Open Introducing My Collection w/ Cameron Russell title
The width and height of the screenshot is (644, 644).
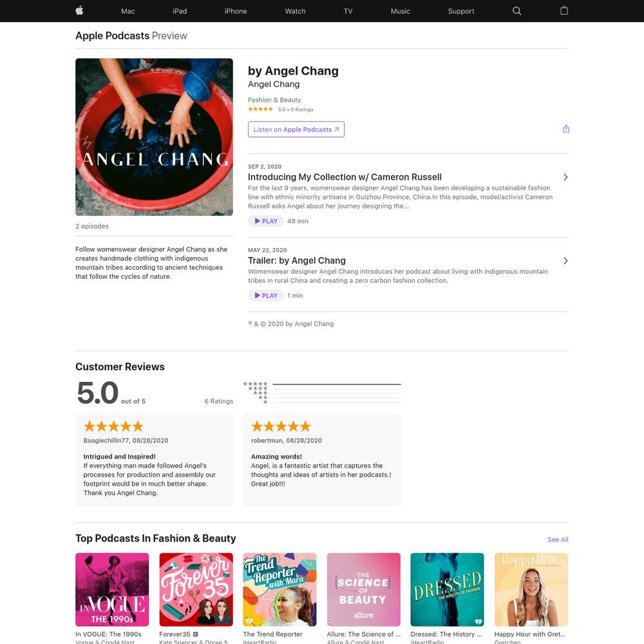pyautogui.click(x=345, y=177)
